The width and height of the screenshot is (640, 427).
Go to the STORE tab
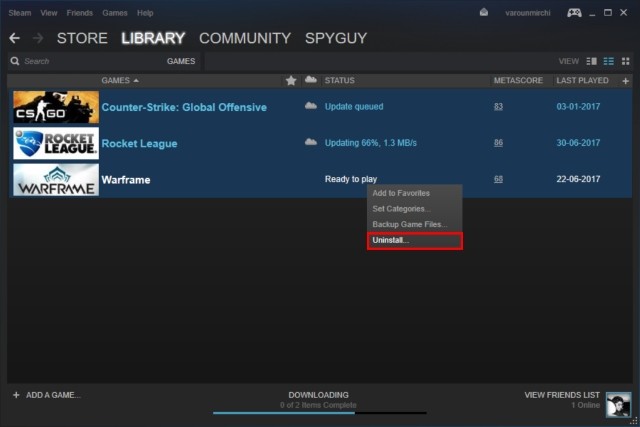(x=82, y=38)
